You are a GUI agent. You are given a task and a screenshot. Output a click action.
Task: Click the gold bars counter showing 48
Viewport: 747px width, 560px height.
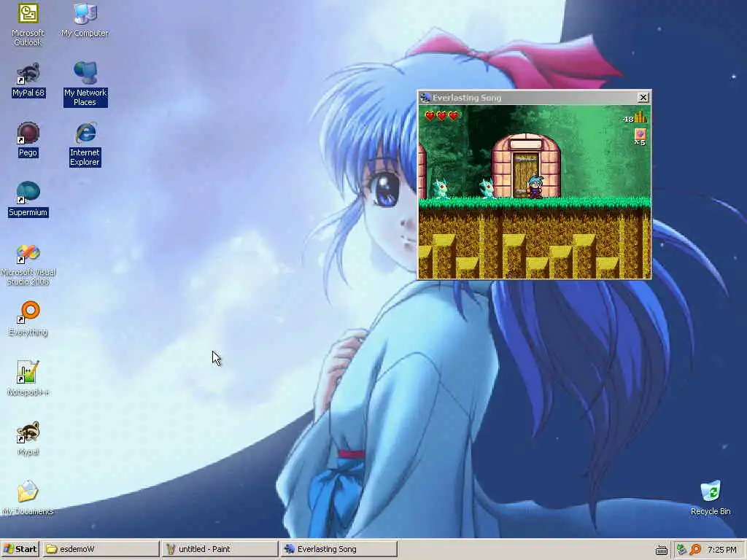coord(635,117)
